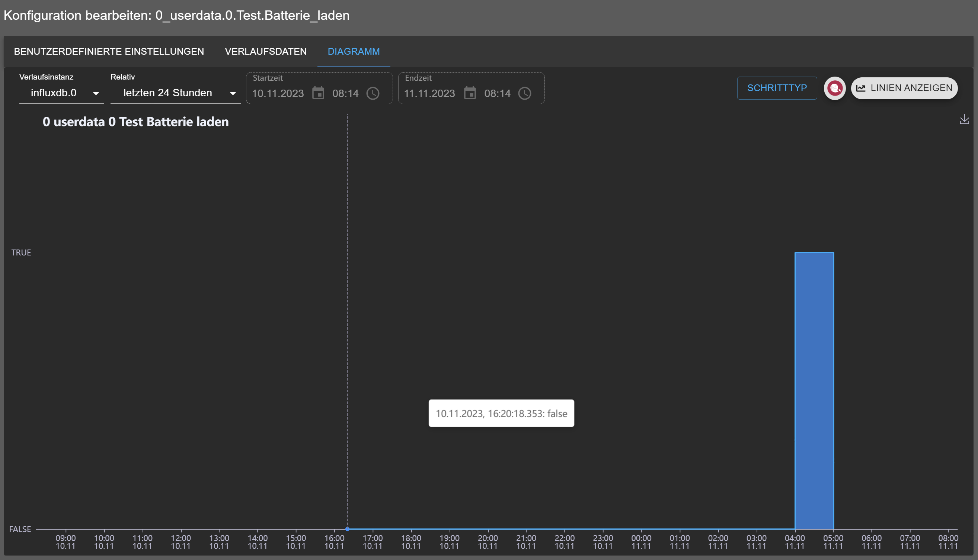The width and height of the screenshot is (978, 560).
Task: Click the 09:00 10.11 x-axis label
Action: coord(66,542)
